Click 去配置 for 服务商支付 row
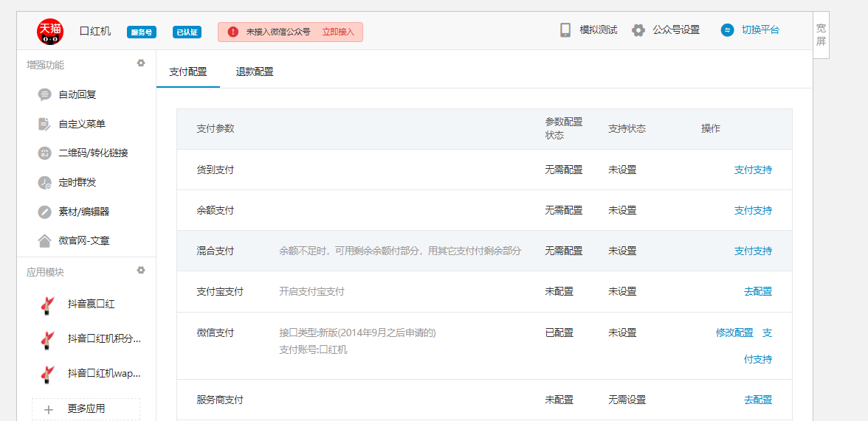Image resolution: width=868 pixels, height=421 pixels. [x=758, y=400]
